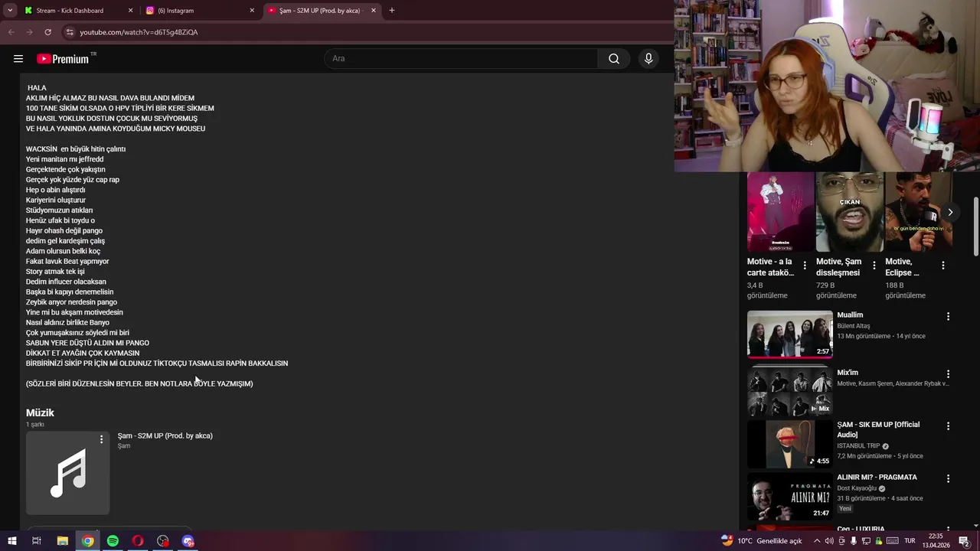980x551 pixels.
Task: Open Task View on the taskbar
Action: coord(36,541)
